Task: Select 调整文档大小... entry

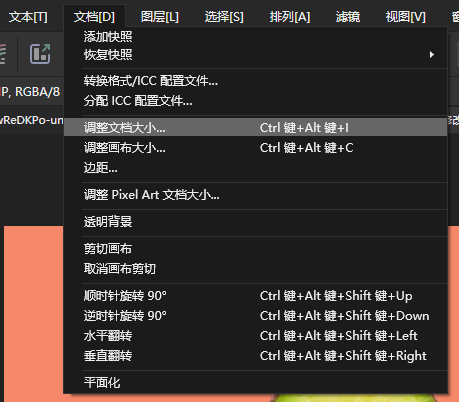Action: click(x=255, y=128)
